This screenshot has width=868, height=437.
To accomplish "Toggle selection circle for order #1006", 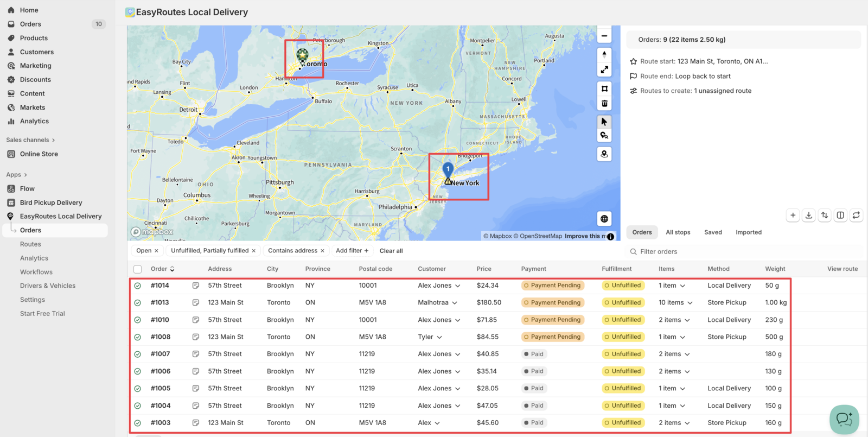I will (138, 371).
